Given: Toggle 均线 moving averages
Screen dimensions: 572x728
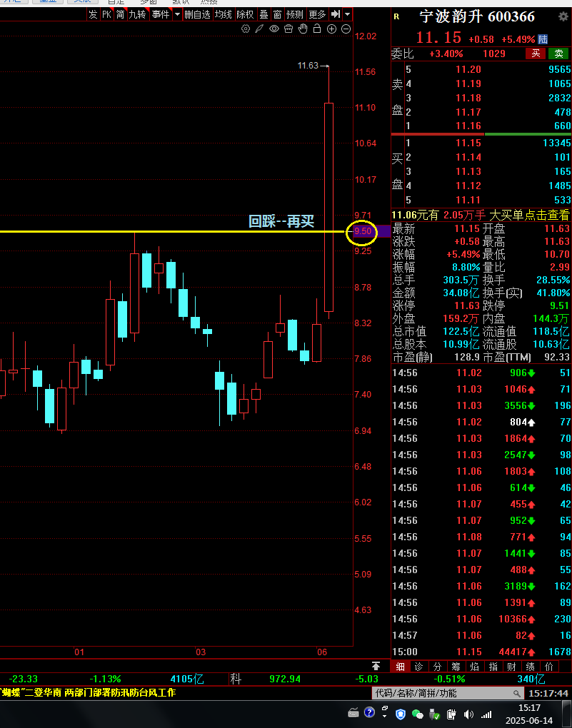Looking at the screenshot, I should [x=223, y=14].
